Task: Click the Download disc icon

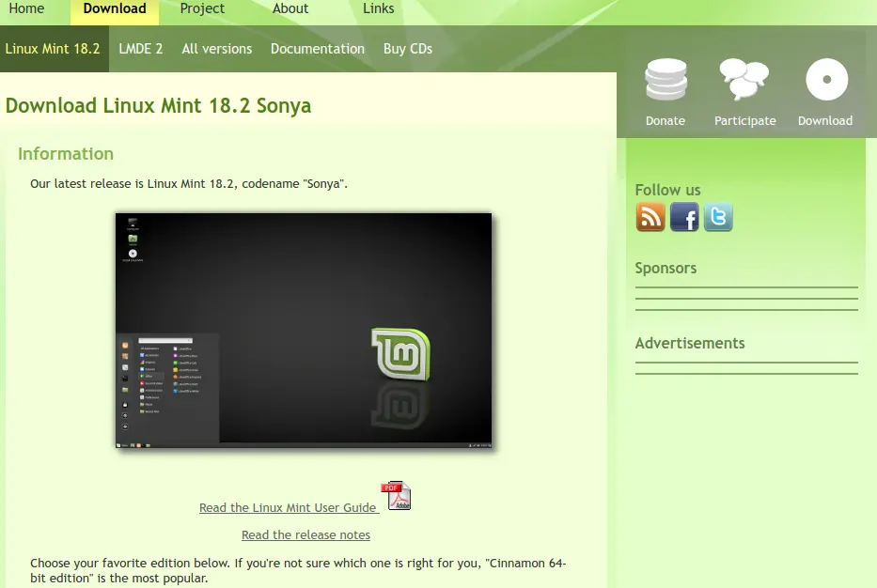Action: tap(826, 79)
